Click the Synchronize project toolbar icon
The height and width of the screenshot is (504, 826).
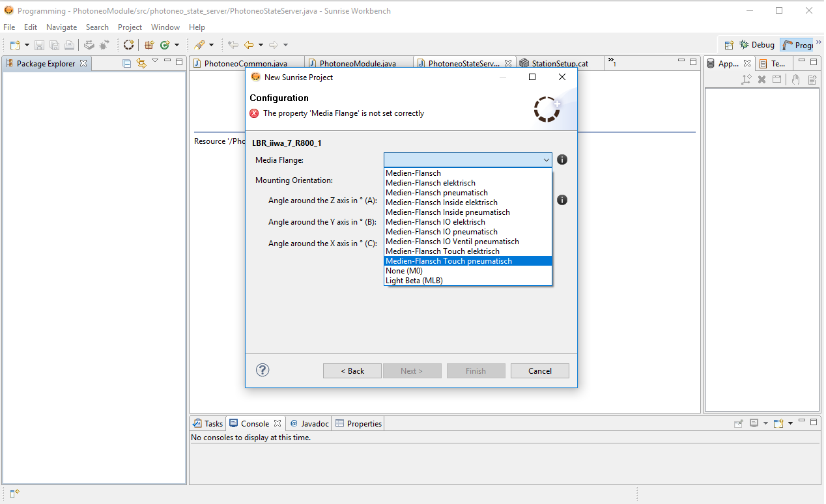pyautogui.click(x=89, y=45)
